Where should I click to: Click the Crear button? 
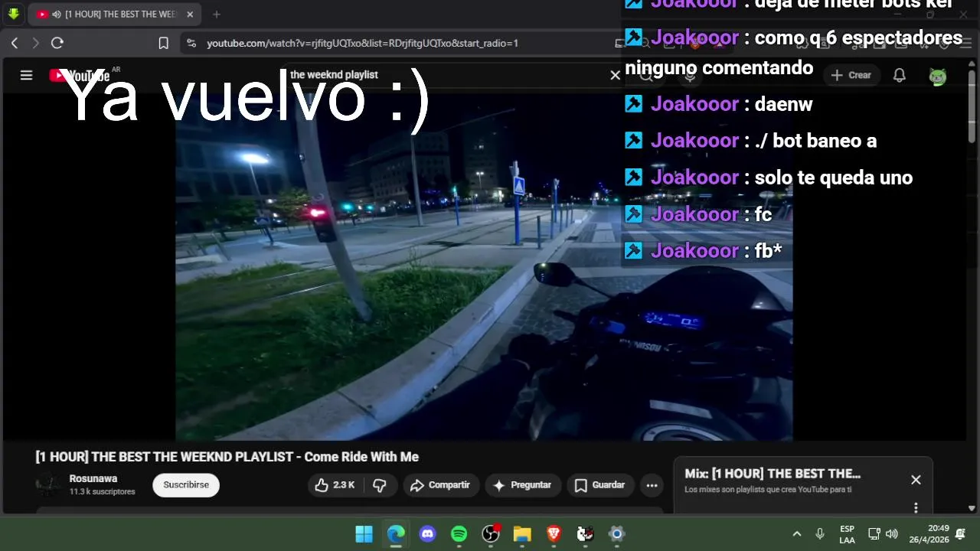click(x=851, y=75)
